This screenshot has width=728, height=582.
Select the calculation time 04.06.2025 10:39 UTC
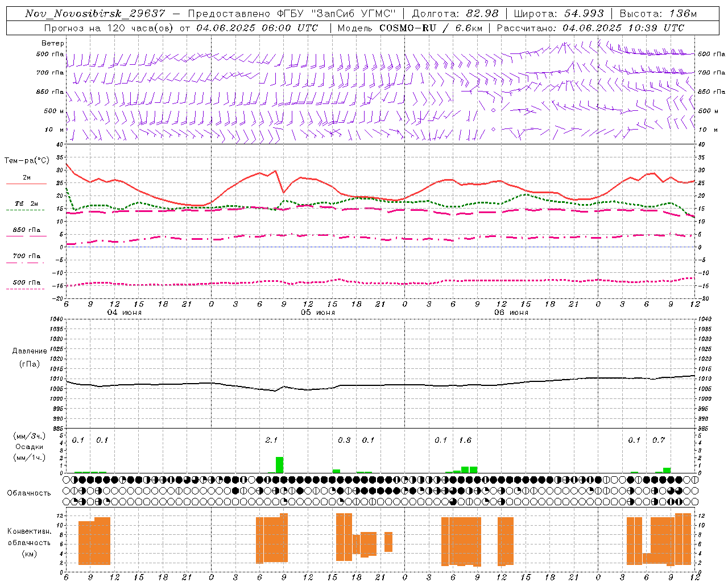tap(623, 28)
